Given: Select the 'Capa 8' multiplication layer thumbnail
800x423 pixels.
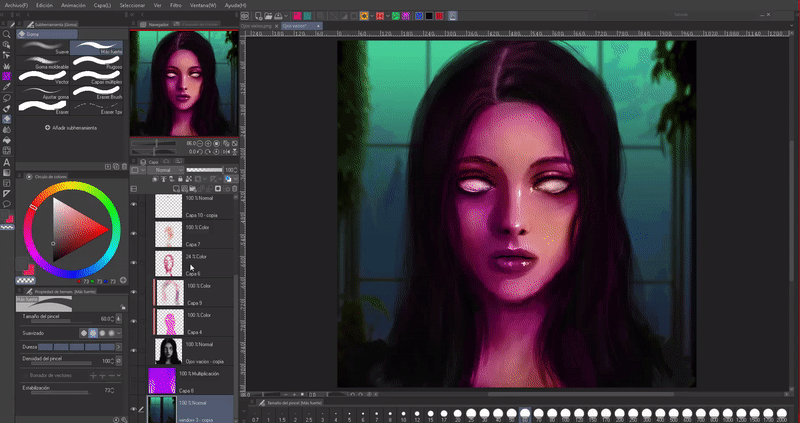Looking at the screenshot, I should [162, 380].
